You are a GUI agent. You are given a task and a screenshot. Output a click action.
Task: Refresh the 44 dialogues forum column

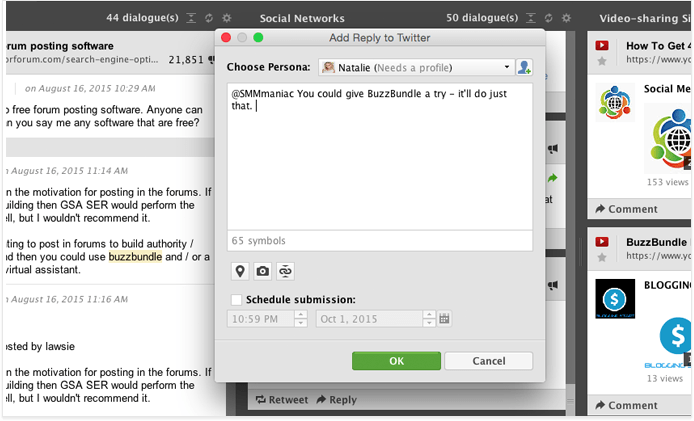(209, 18)
